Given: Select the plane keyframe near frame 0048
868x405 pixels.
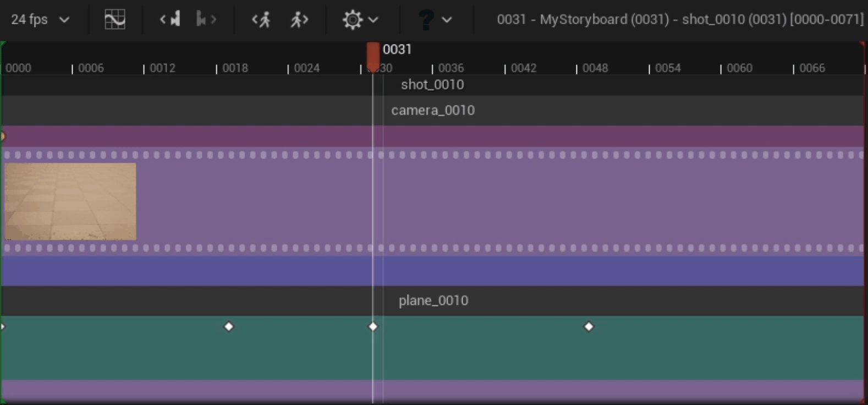Looking at the screenshot, I should (x=589, y=327).
